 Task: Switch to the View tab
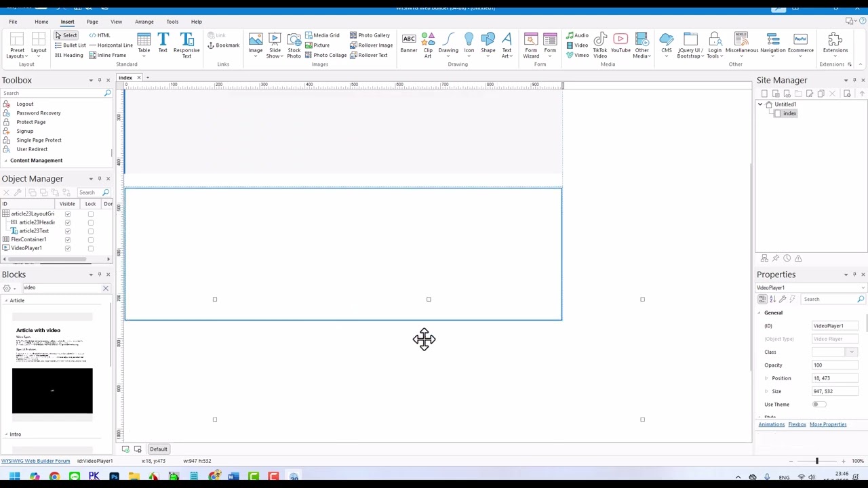[x=116, y=22]
